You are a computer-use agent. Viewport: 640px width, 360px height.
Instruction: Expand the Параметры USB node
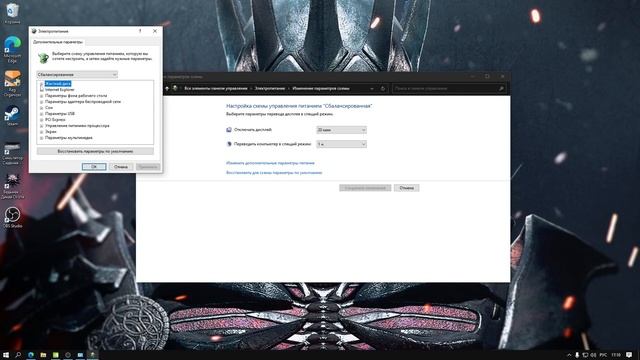42,114
